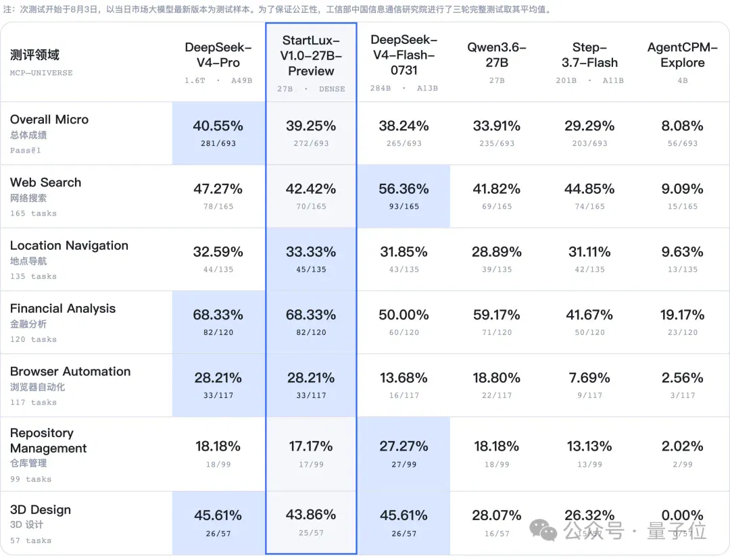Click the Step-3.7-Flash column header
The height and width of the screenshot is (560, 730).
589,63
